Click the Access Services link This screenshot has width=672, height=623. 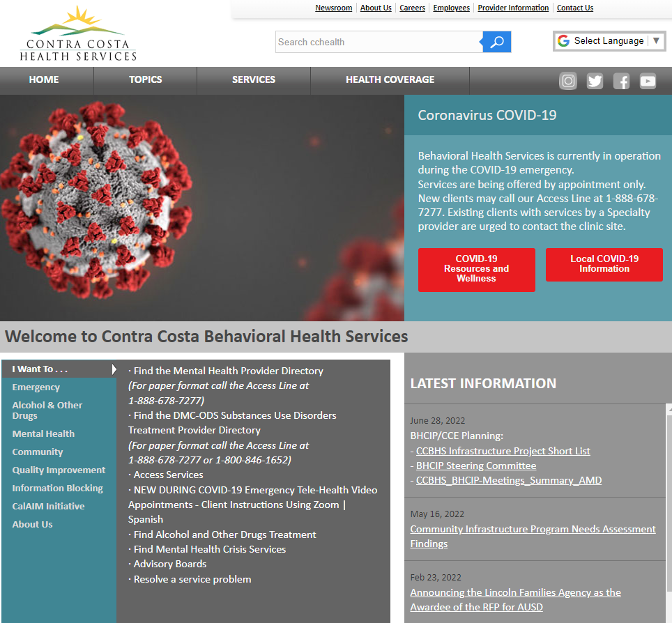169,475
